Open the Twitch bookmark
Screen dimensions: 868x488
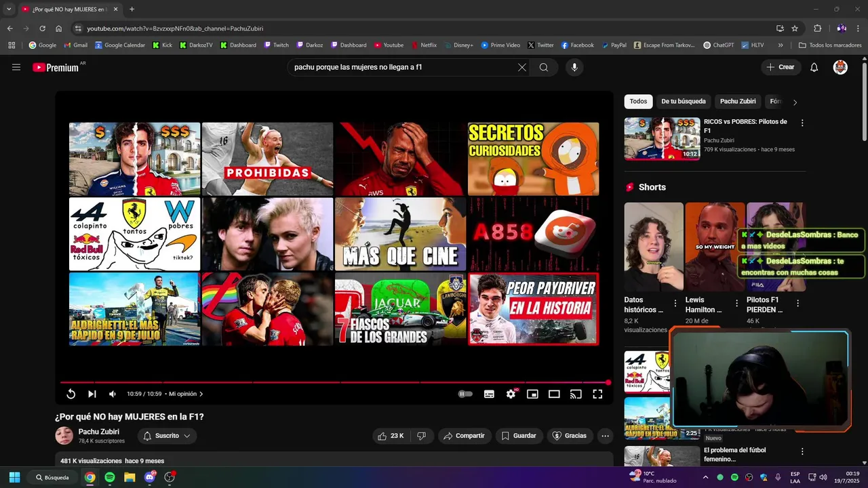click(x=276, y=45)
